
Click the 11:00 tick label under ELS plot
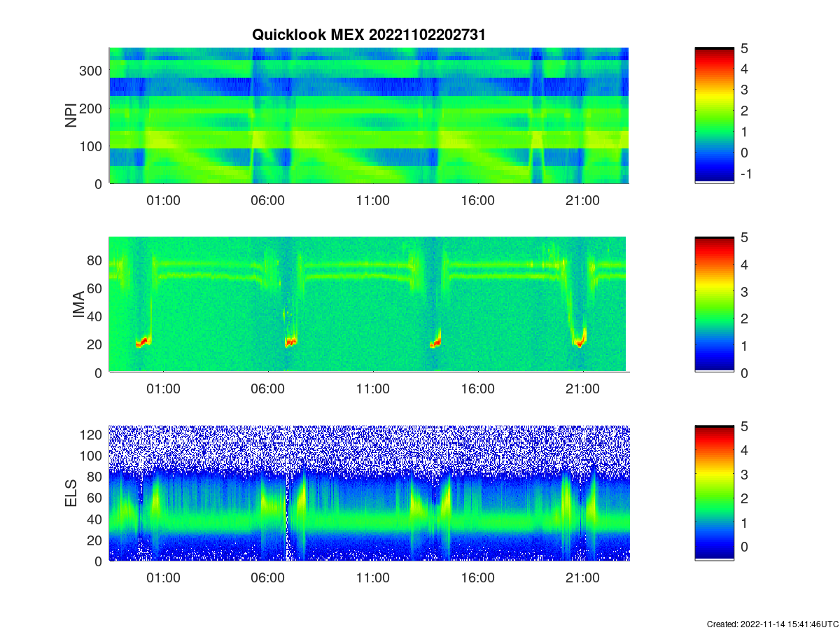(x=373, y=577)
